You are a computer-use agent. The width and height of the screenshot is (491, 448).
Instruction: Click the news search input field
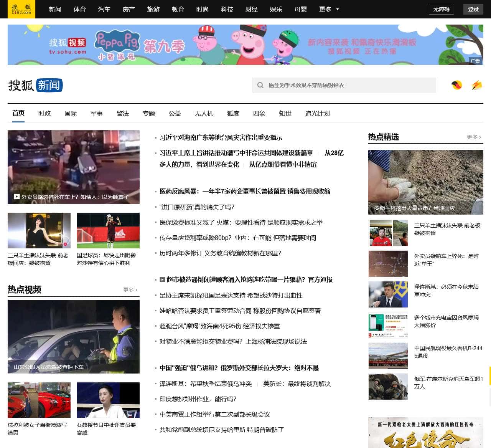344,85
